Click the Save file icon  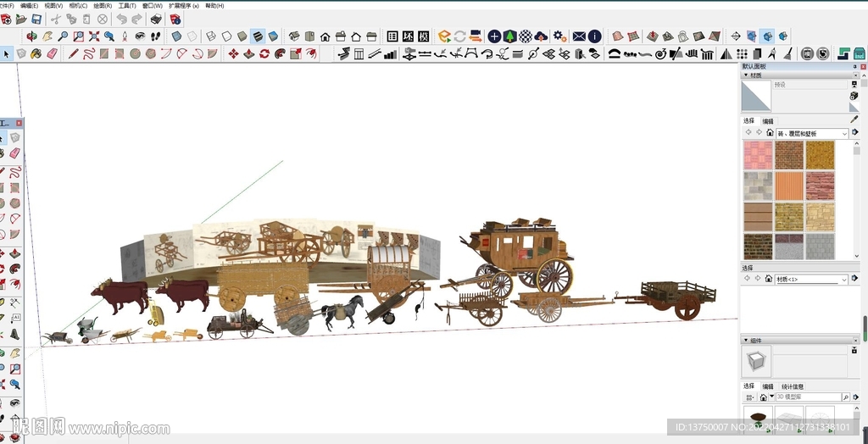click(36, 19)
